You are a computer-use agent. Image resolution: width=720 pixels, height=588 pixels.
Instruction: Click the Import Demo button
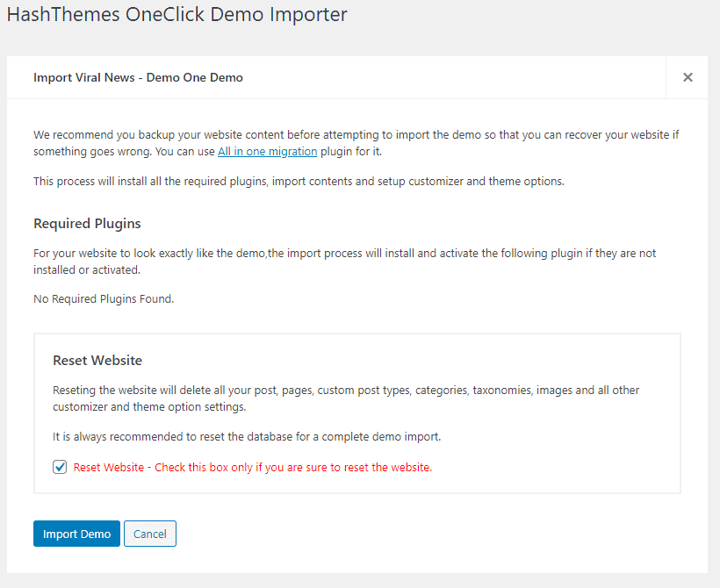[76, 534]
